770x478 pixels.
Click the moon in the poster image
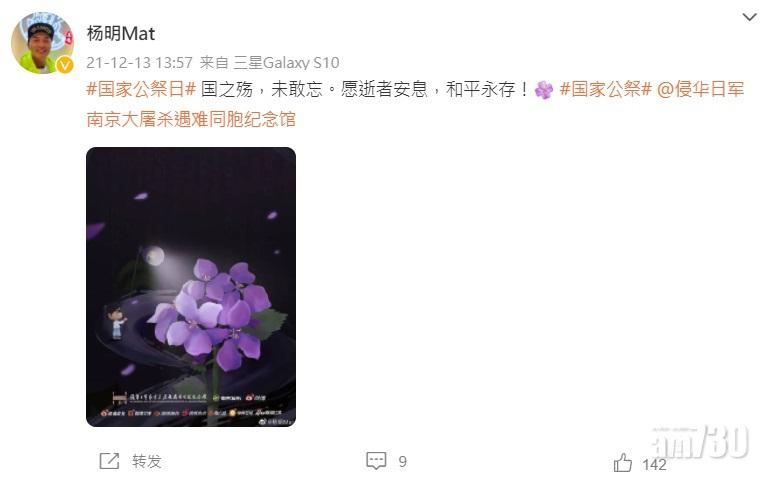coord(155,256)
